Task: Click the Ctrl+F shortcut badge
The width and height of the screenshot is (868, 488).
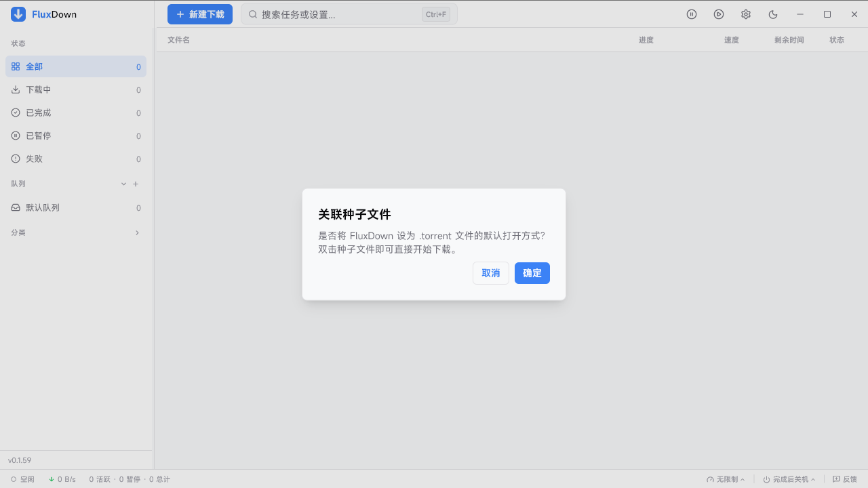Action: click(436, 14)
